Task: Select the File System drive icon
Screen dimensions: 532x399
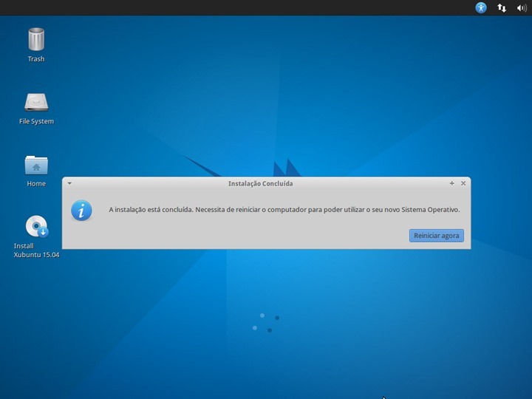Action: (36, 103)
